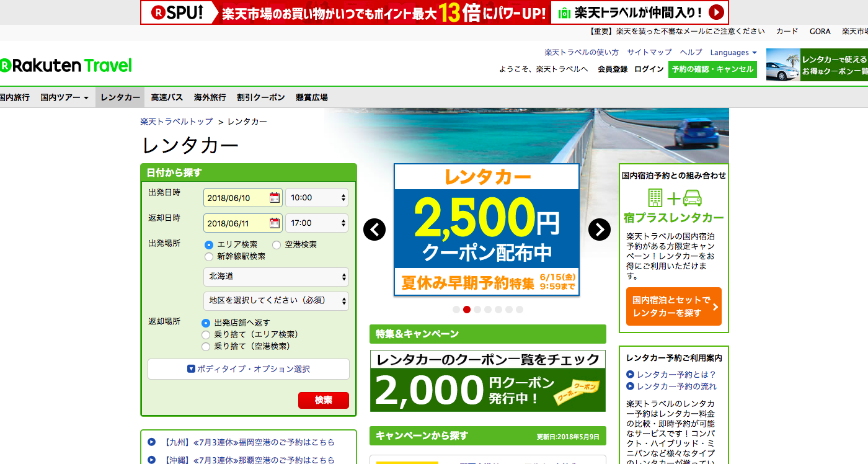Open 海外旅行 navigation tab
Screen dimensions: 868x464
(x=210, y=97)
